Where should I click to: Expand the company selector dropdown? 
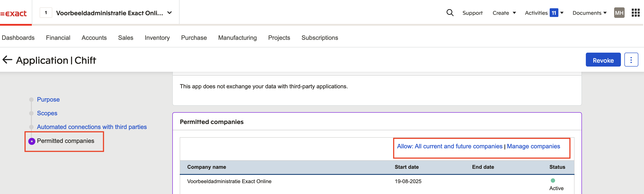(x=169, y=13)
